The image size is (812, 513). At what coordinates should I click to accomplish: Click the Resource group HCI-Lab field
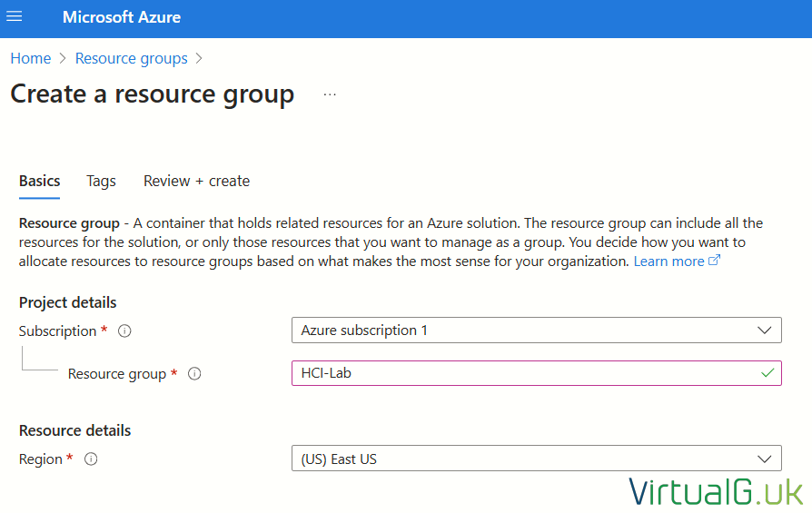point(537,373)
